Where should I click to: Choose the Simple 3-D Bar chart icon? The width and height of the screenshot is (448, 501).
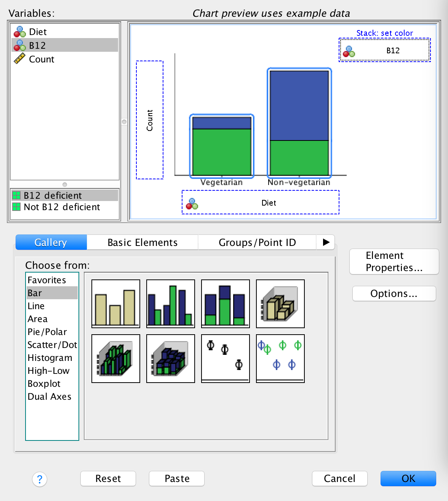(x=280, y=304)
